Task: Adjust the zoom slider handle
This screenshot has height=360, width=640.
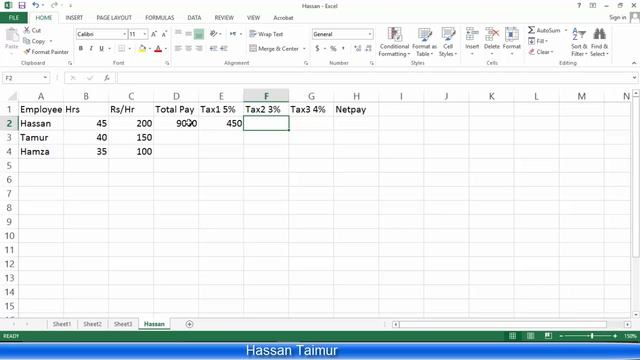Action: point(592,336)
